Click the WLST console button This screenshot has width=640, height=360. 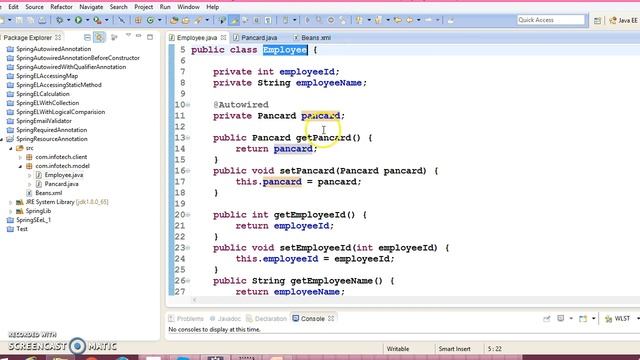point(618,319)
